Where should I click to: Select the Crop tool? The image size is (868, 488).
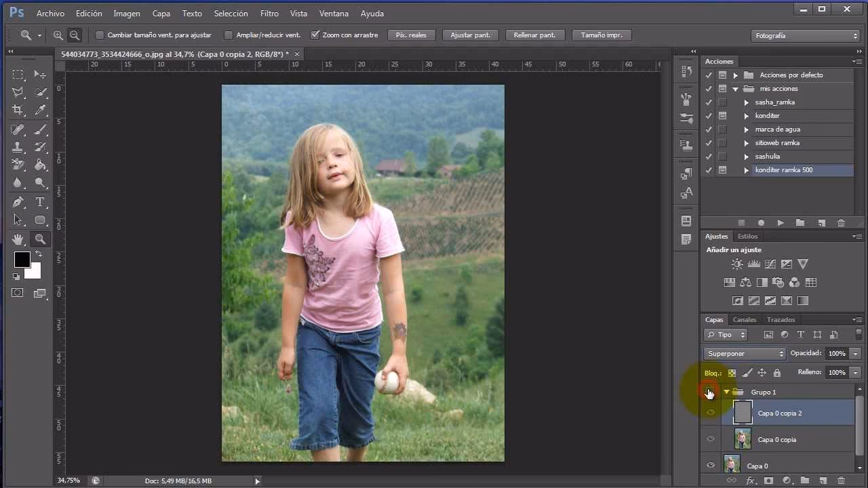[x=19, y=110]
